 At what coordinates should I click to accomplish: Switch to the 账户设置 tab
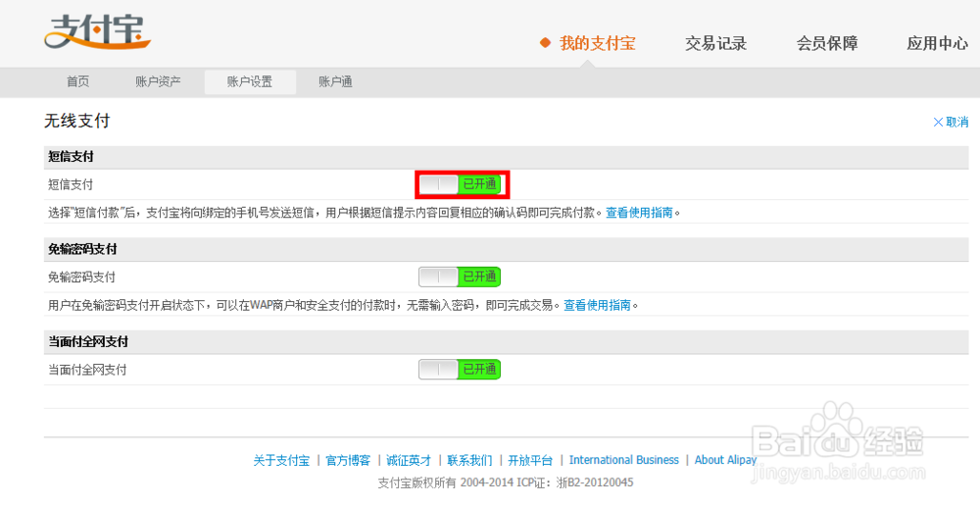coord(250,82)
